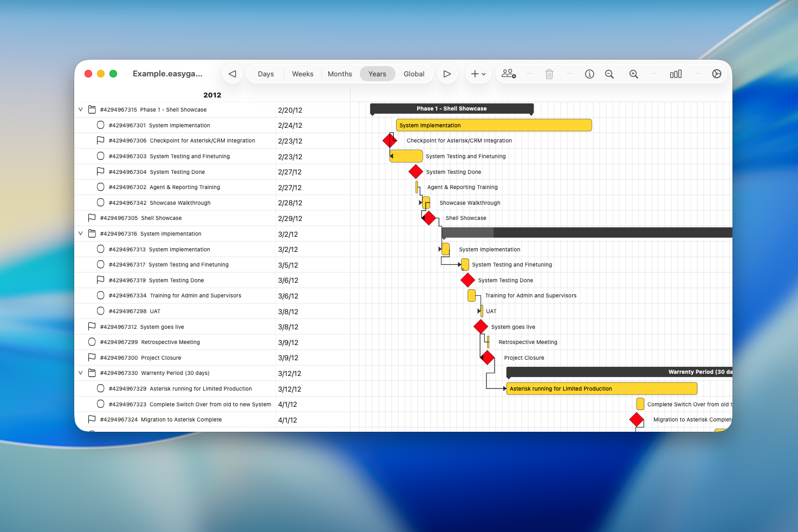
Task: Collapse the Warrenty Period (30 days) group
Action: coord(81,373)
